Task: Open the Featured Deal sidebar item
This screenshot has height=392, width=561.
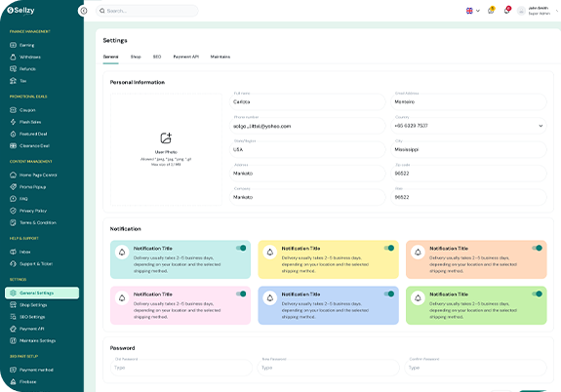Action: coord(28,134)
